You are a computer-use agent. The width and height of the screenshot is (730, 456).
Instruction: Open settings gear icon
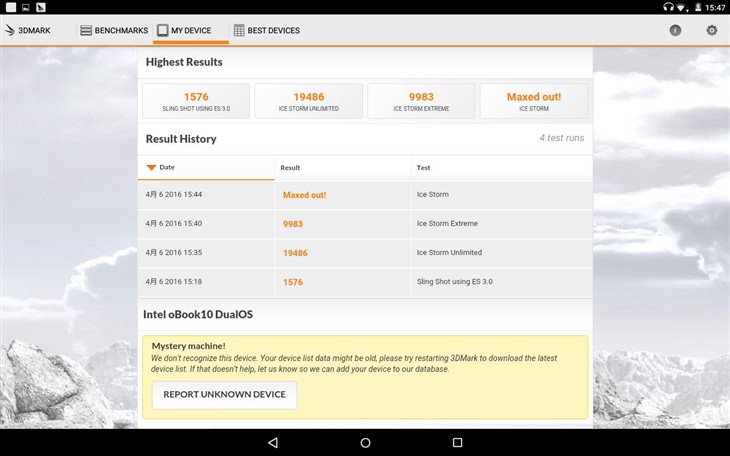click(711, 30)
